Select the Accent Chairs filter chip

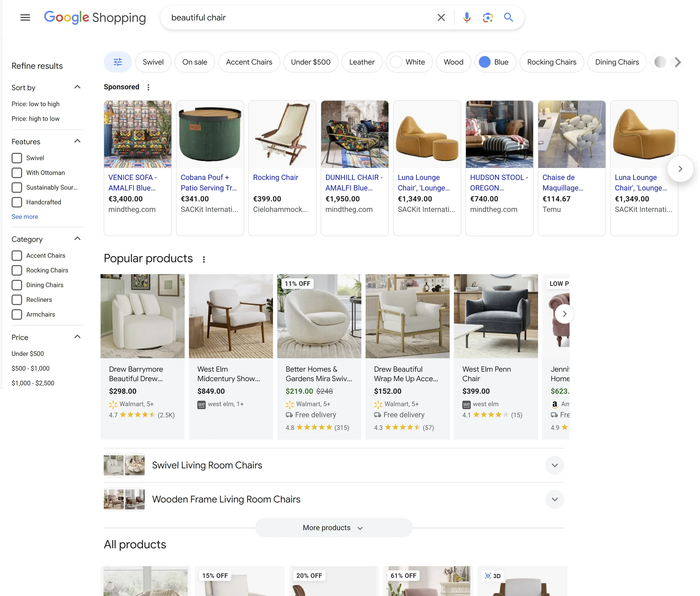pyautogui.click(x=249, y=62)
